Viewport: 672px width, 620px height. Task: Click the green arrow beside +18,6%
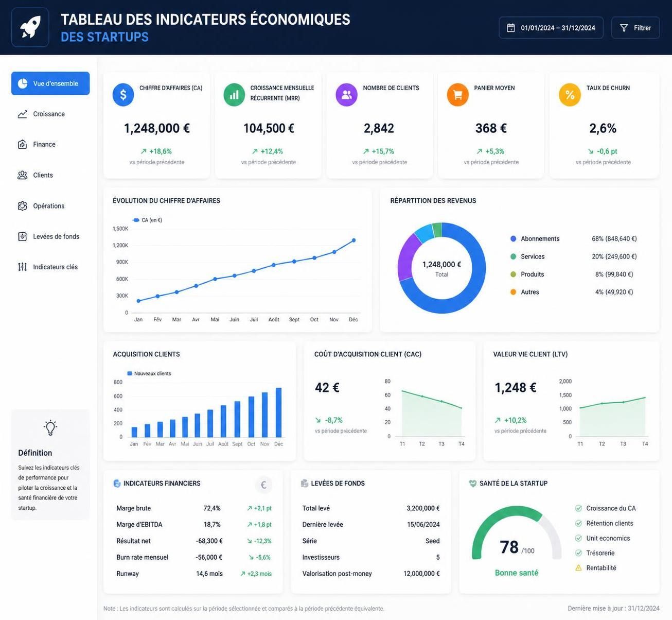(x=144, y=151)
